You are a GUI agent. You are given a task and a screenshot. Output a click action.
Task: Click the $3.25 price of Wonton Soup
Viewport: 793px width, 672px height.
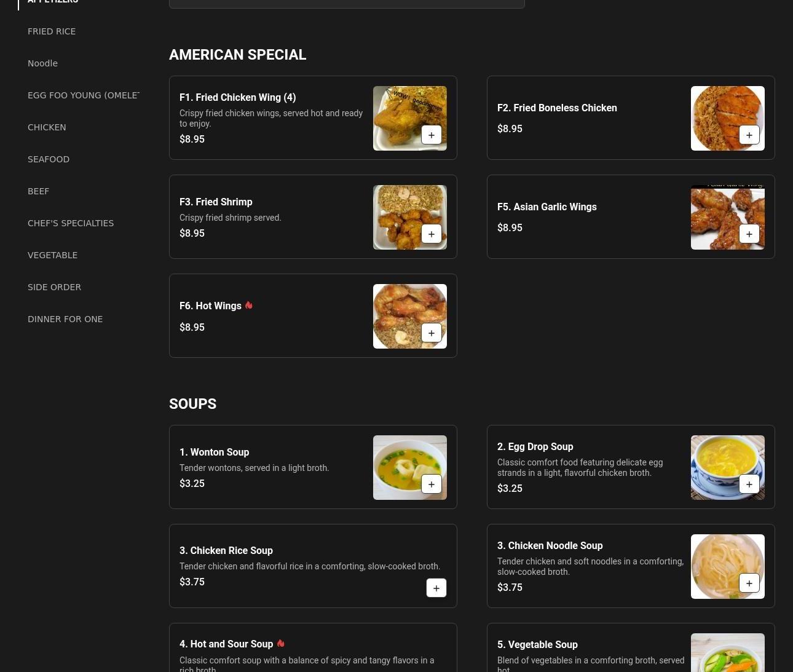pos(192,483)
